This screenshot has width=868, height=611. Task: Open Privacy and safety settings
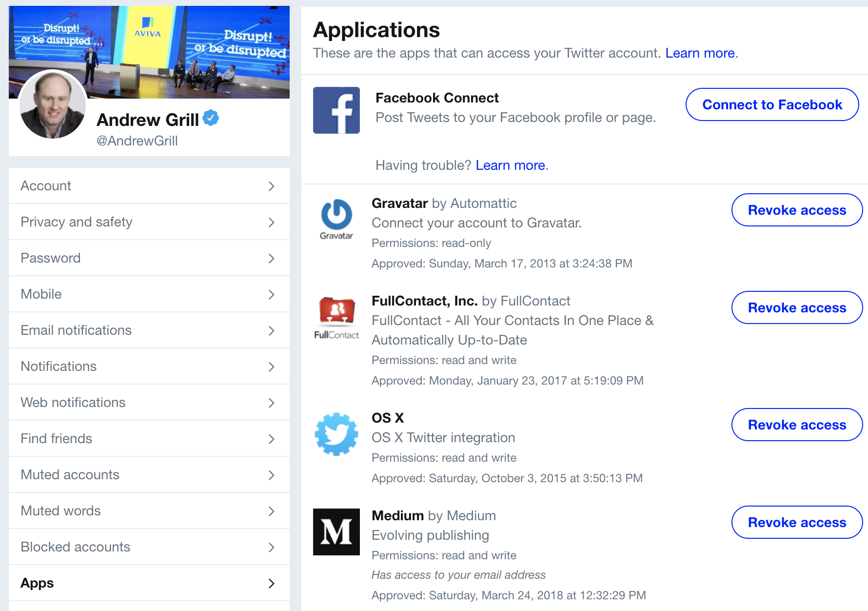77,222
